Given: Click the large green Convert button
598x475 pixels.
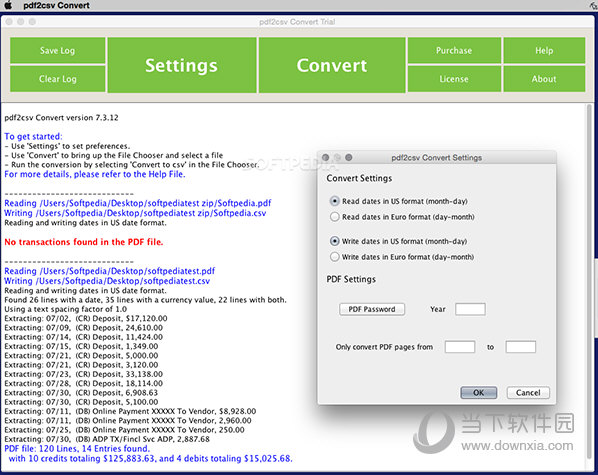Looking at the screenshot, I should (x=332, y=65).
